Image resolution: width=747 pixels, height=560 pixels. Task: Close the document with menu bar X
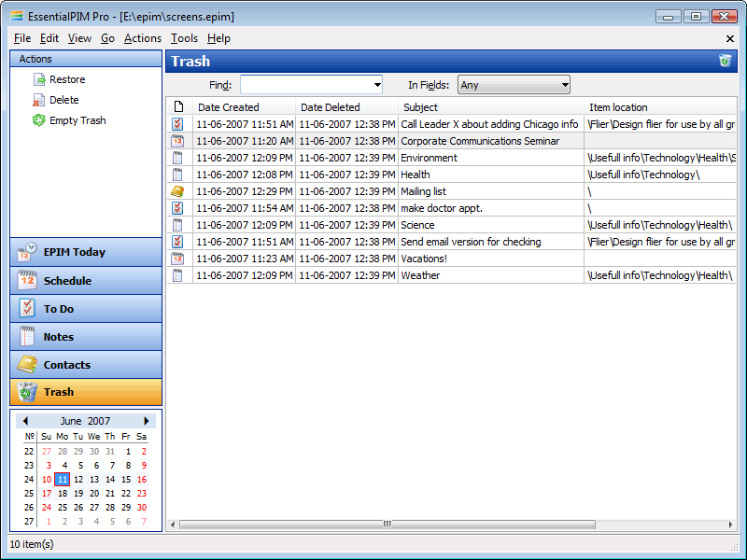pos(729,38)
